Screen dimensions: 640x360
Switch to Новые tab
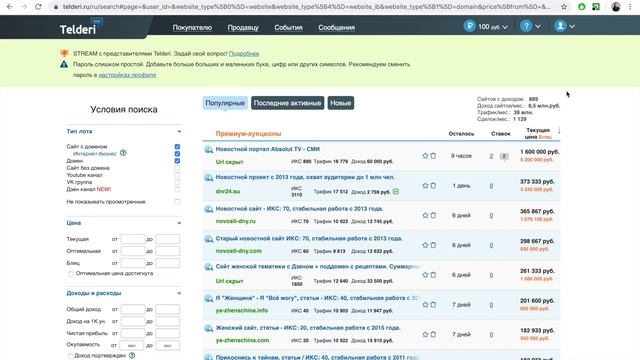340,103
